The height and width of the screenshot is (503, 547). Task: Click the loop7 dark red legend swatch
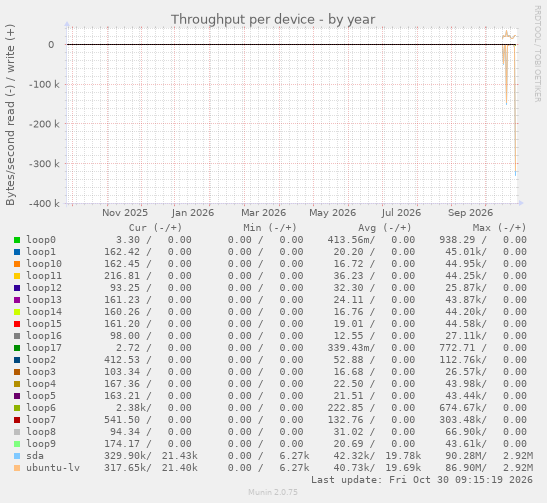point(17,420)
